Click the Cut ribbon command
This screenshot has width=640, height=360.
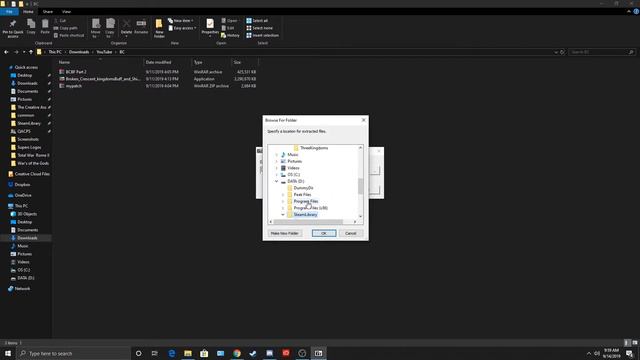tap(60, 20)
